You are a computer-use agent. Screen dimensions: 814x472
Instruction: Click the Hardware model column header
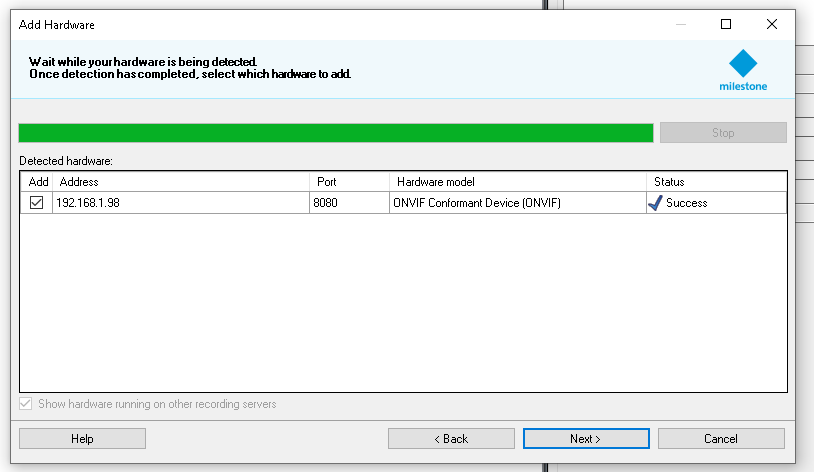(x=517, y=182)
